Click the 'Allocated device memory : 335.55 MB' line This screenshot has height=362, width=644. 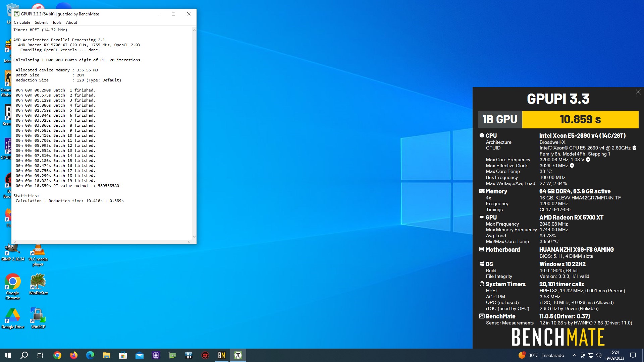click(x=57, y=70)
